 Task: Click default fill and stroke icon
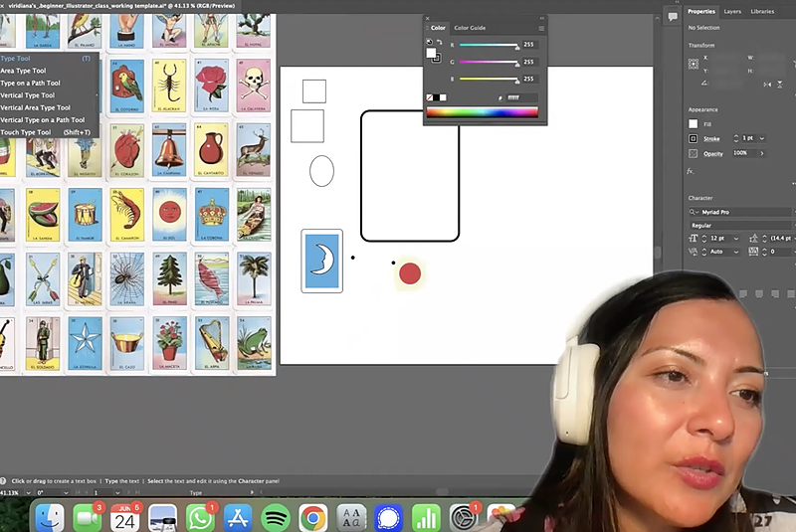pyautogui.click(x=429, y=42)
